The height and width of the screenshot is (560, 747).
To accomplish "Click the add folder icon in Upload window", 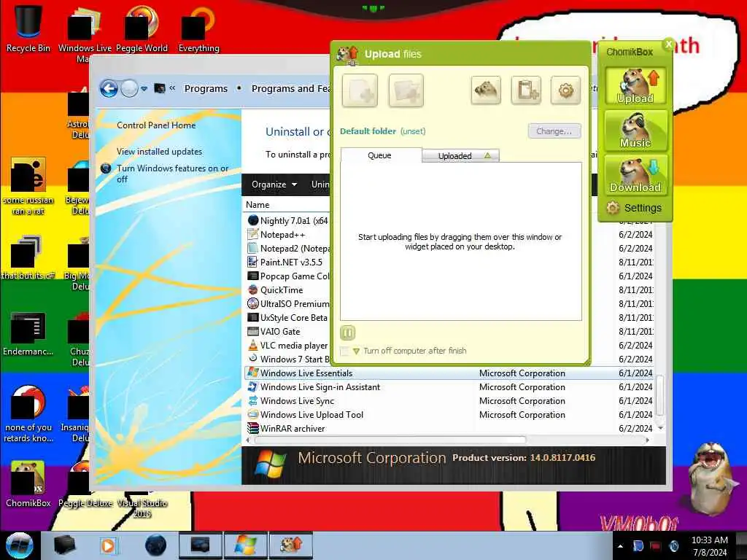I will coord(406,90).
